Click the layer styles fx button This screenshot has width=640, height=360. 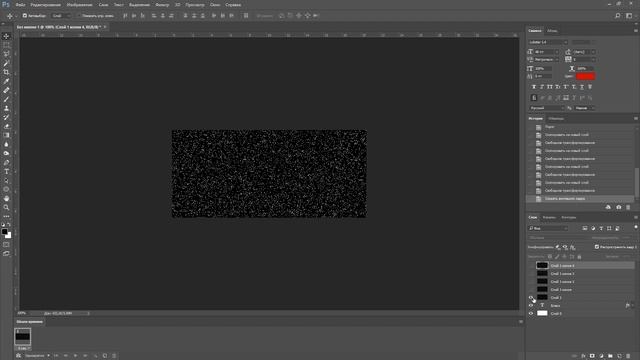coord(584,356)
